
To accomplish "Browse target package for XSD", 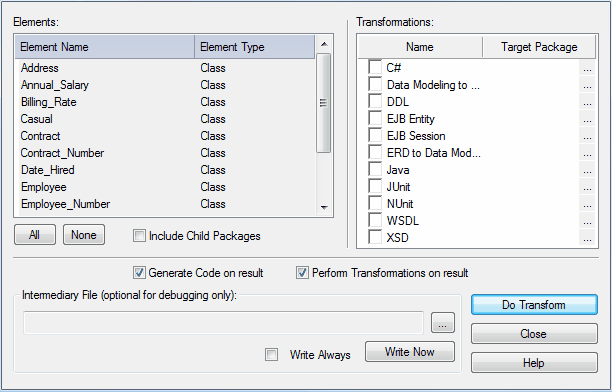I will (x=587, y=238).
